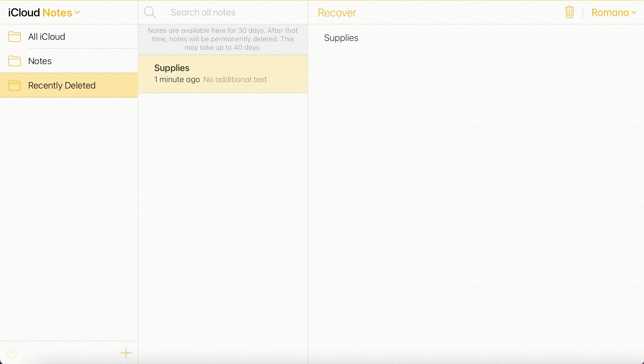
Task: Click the trash delete icon
Action: click(569, 12)
